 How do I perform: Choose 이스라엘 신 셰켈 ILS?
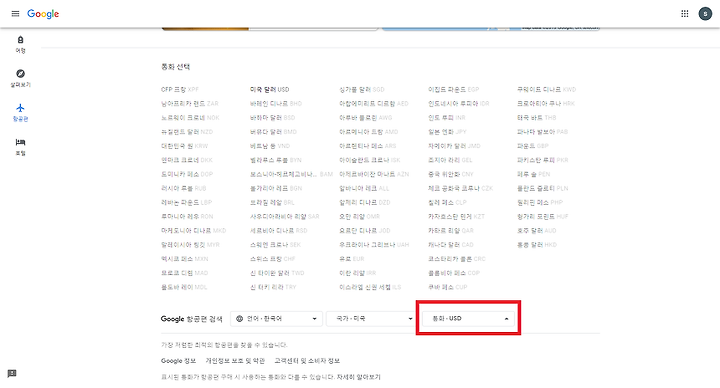tap(370, 287)
